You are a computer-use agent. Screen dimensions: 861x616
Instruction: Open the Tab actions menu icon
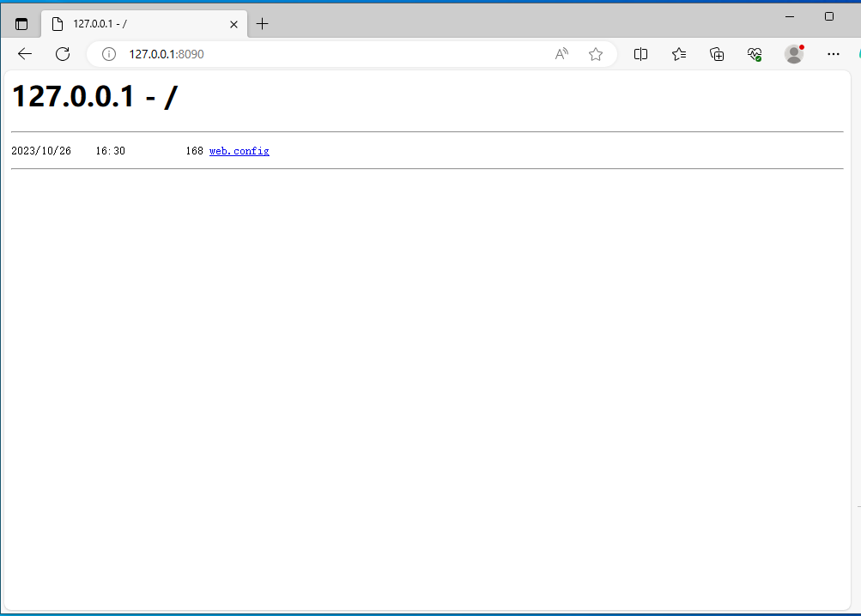click(x=21, y=23)
